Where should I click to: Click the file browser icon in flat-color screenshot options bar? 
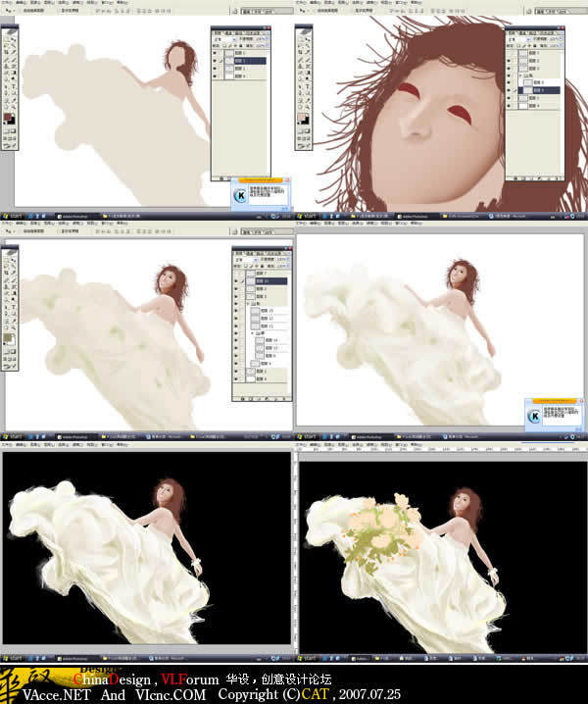(235, 11)
